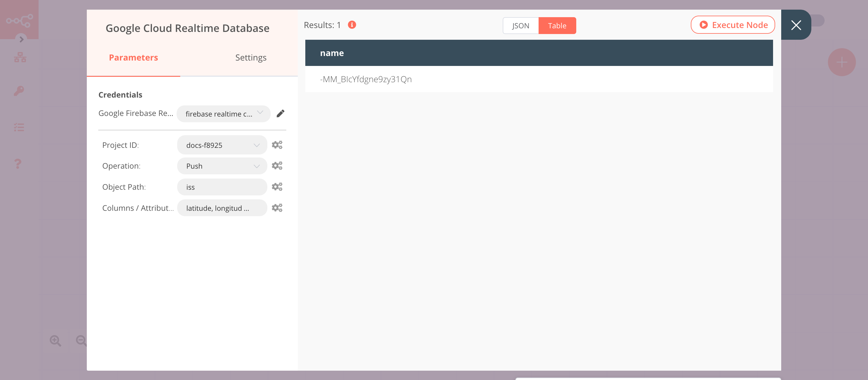Click the settings gear icon next to Operation
This screenshot has height=380, width=868.
point(277,165)
